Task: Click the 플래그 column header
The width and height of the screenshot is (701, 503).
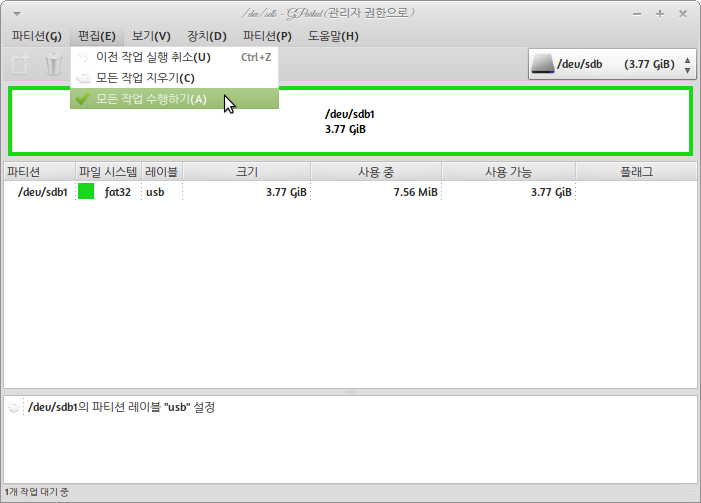Action: pyautogui.click(x=636, y=172)
